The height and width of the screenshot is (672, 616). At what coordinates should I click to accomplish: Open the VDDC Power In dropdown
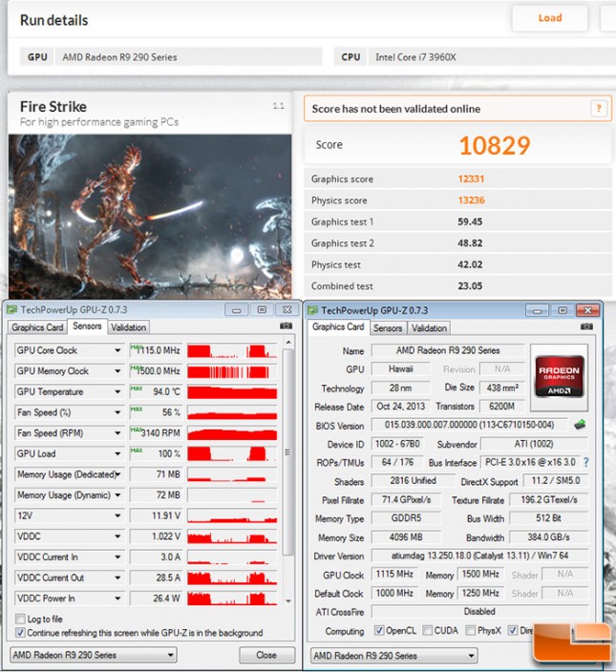tap(117, 598)
